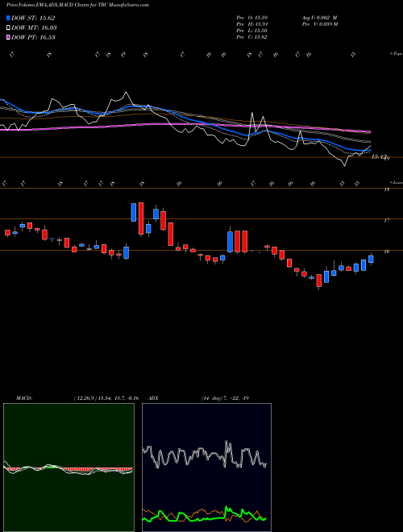
Task: Click the blue DOW ST legend swatch
Action: [x=9, y=18]
